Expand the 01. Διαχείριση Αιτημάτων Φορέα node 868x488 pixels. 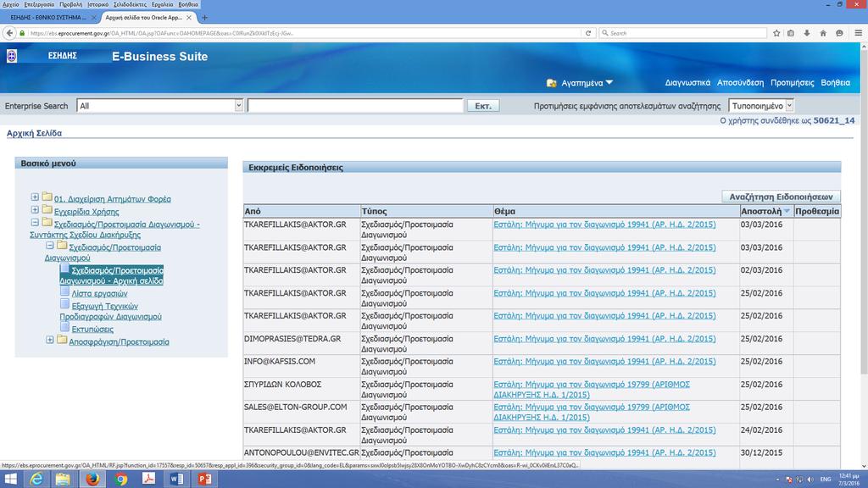pyautogui.click(x=35, y=197)
